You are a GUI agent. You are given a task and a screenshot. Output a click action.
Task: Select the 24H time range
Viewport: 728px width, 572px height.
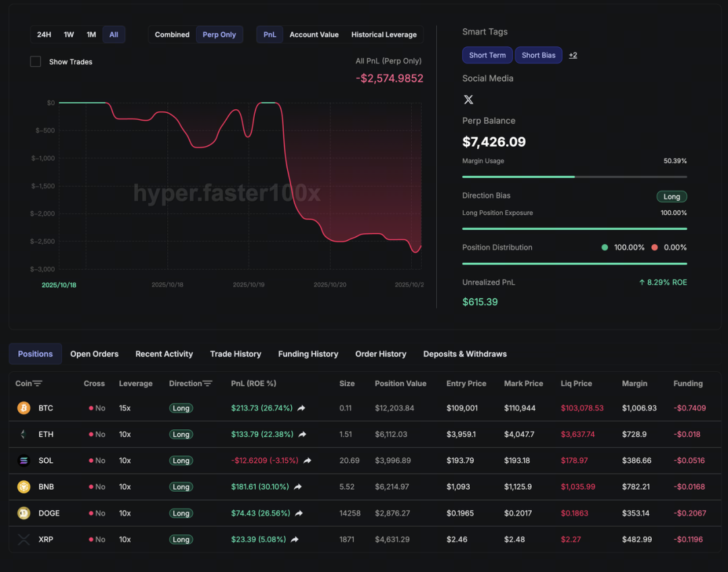click(44, 35)
